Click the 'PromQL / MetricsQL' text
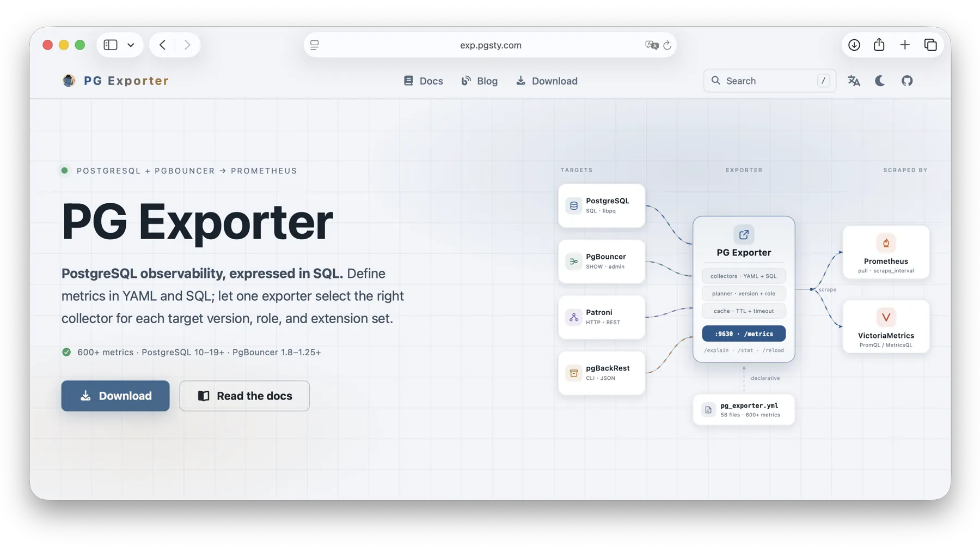The width and height of the screenshot is (980, 552). (x=886, y=345)
